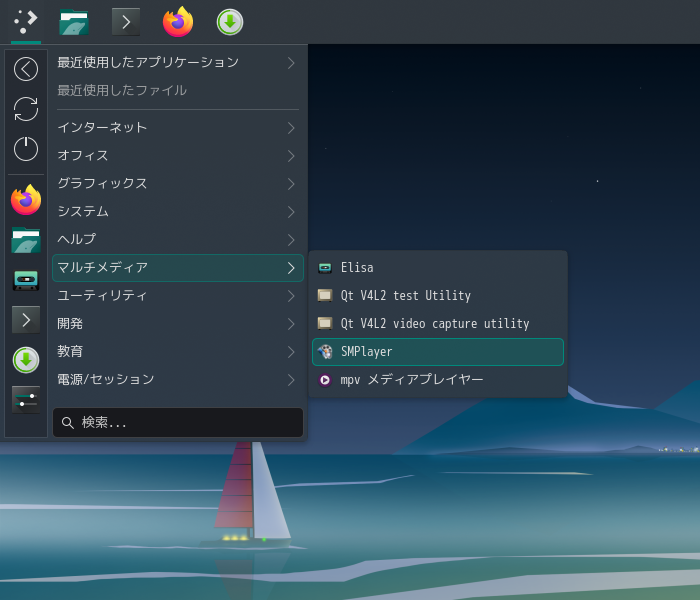700x600 pixels.
Task: Click the back arrow icon in menu sidebar
Action: coord(26,69)
